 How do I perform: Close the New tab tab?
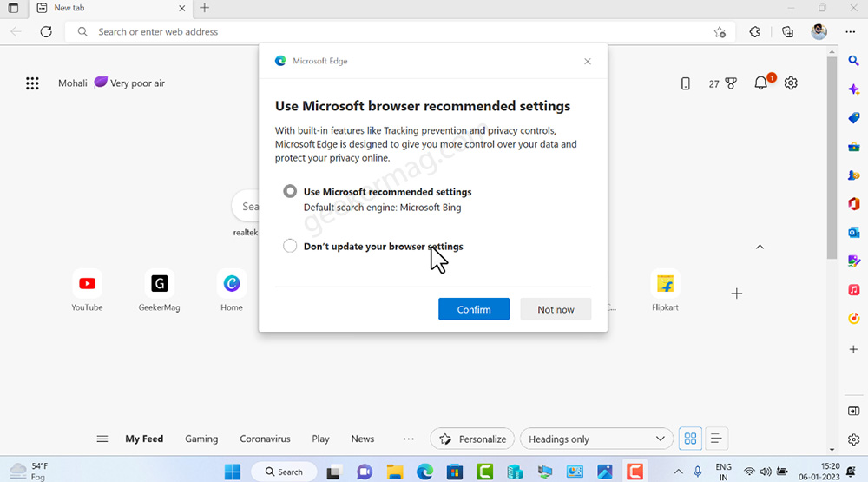[181, 9]
